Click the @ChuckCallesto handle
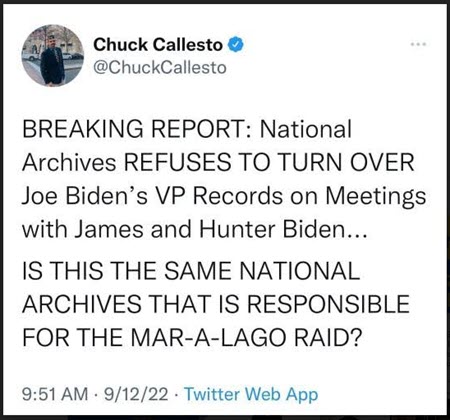 [x=160, y=68]
